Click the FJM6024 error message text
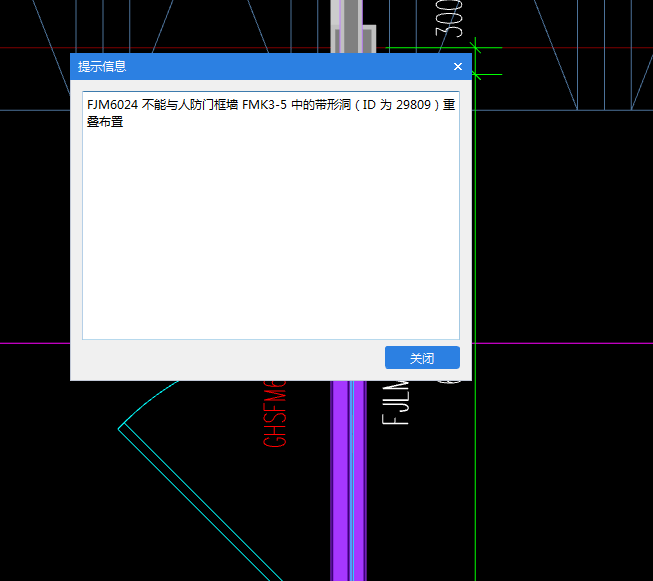 pyautogui.click(x=271, y=113)
